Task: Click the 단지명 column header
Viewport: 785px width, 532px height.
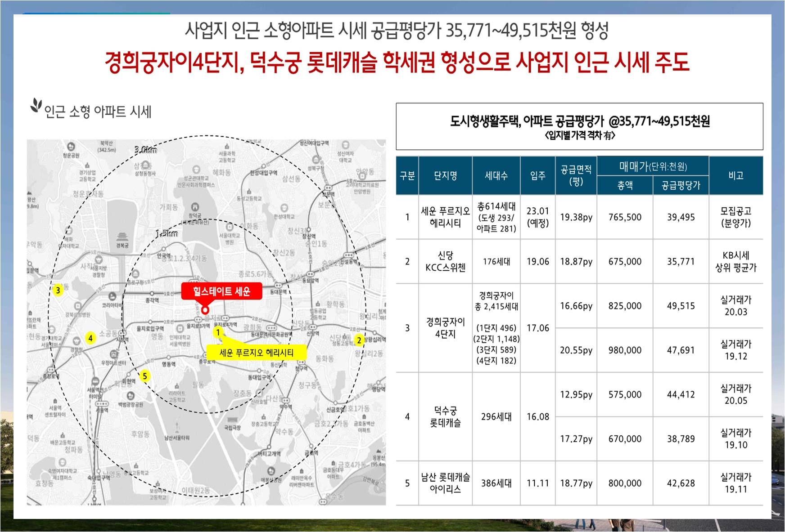Action: coord(446,176)
